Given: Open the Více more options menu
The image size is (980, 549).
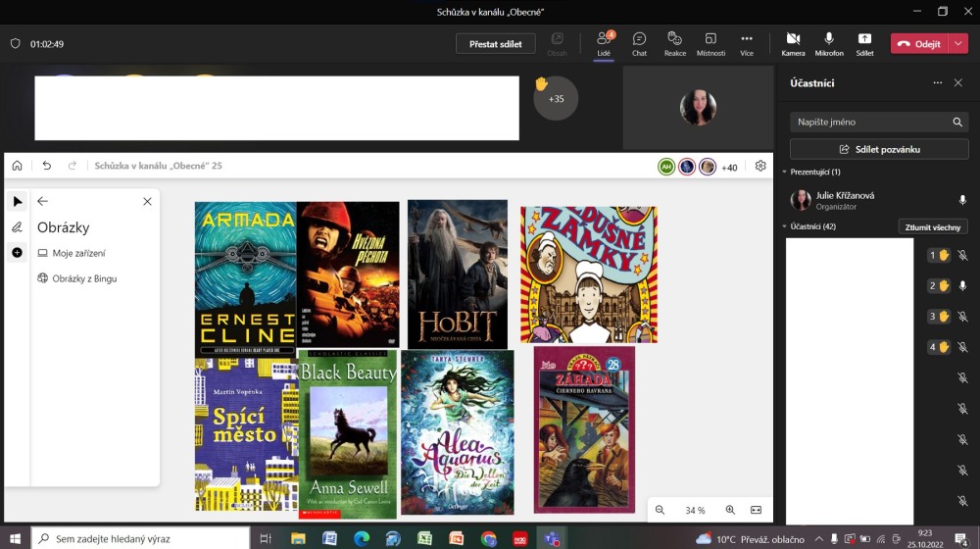Looking at the screenshot, I should (746, 44).
